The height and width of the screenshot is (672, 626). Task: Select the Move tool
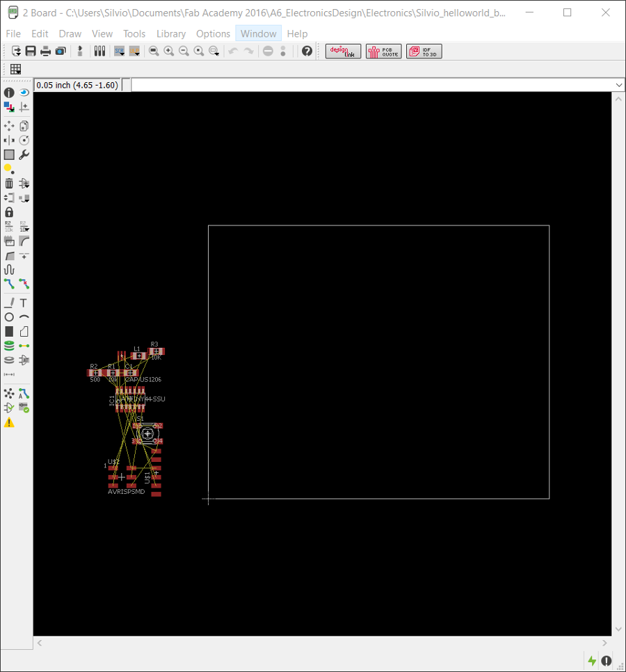pyautogui.click(x=9, y=126)
